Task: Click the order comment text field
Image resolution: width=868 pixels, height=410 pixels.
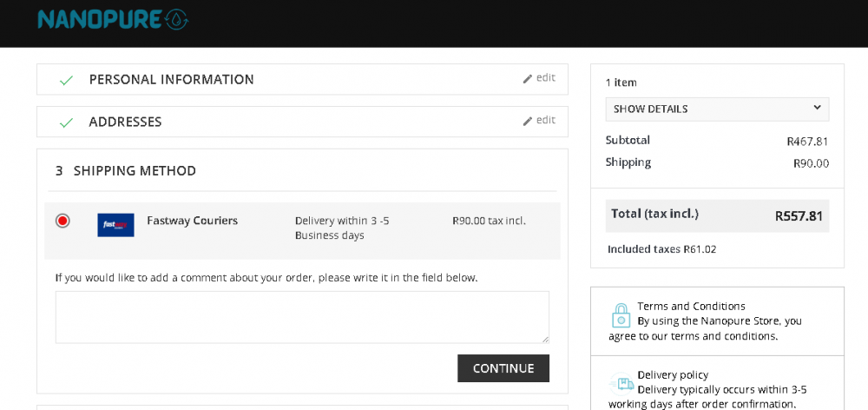Action: click(302, 317)
